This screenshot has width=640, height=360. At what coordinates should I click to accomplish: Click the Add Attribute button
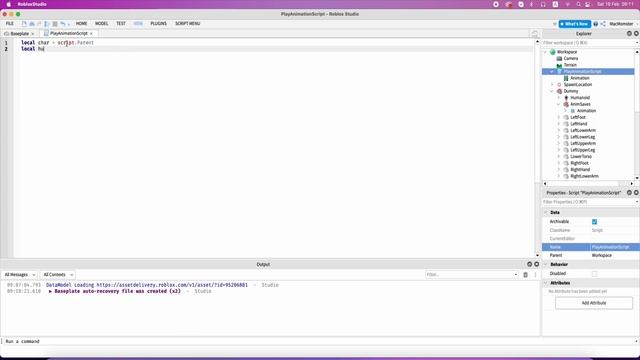coord(594,303)
